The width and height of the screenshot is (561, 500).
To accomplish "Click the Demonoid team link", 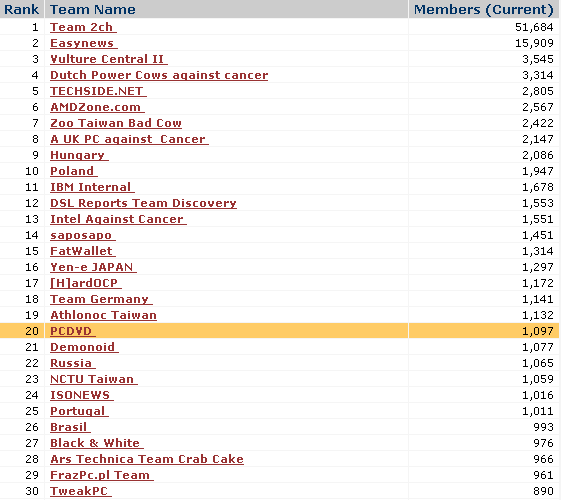I will pyautogui.click(x=84, y=347).
